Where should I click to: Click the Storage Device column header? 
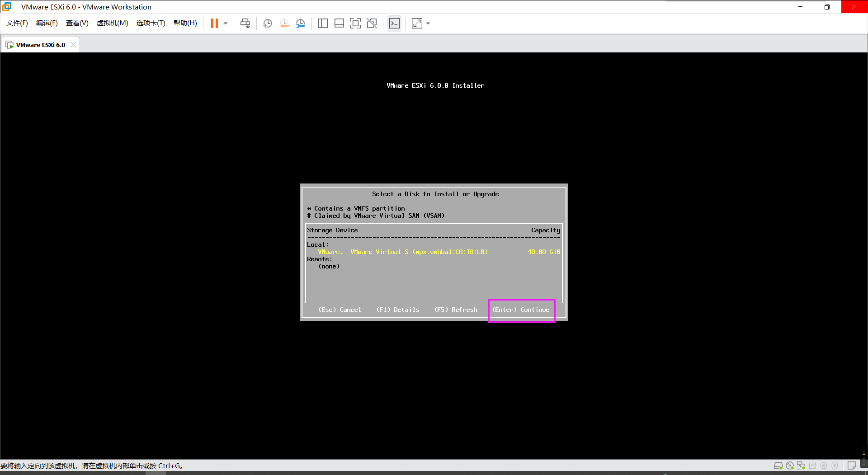click(x=332, y=230)
